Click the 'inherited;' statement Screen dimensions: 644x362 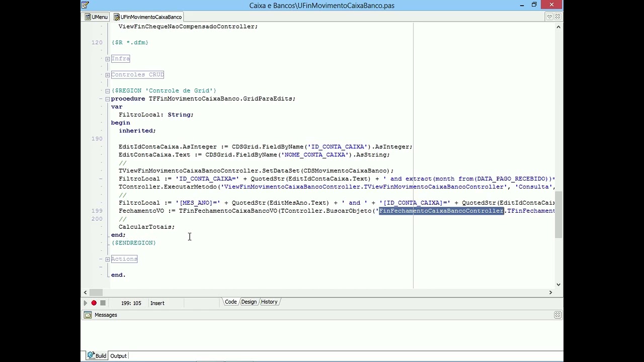137,131
